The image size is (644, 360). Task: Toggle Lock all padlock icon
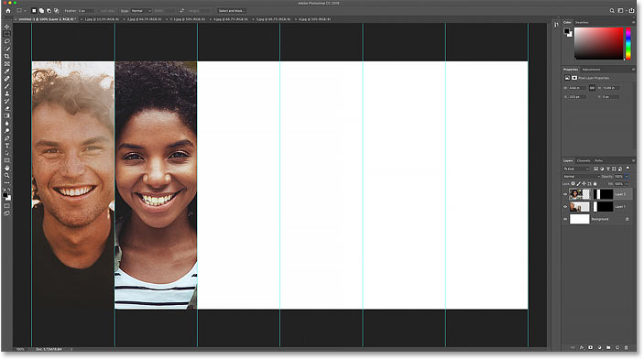pyautogui.click(x=595, y=183)
